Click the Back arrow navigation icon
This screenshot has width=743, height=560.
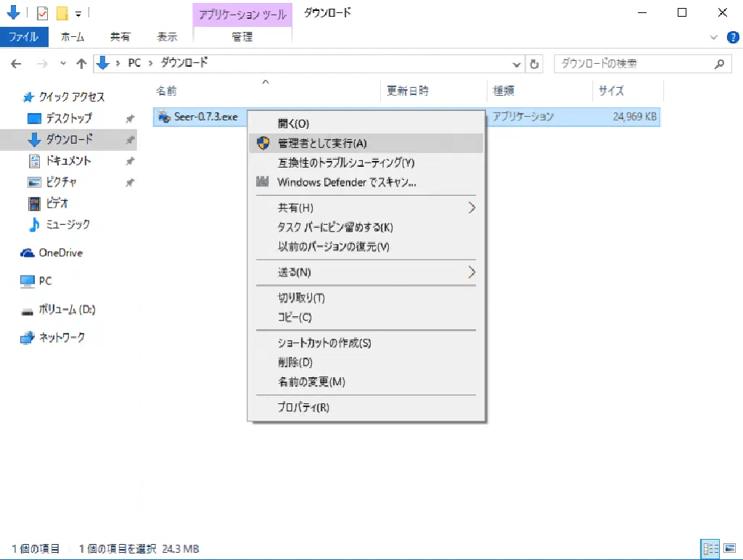pos(16,64)
